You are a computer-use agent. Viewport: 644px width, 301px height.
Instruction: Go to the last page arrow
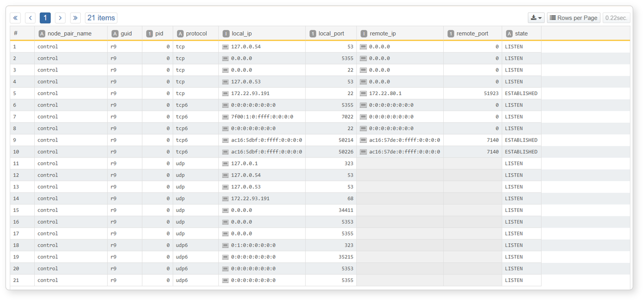click(x=75, y=18)
